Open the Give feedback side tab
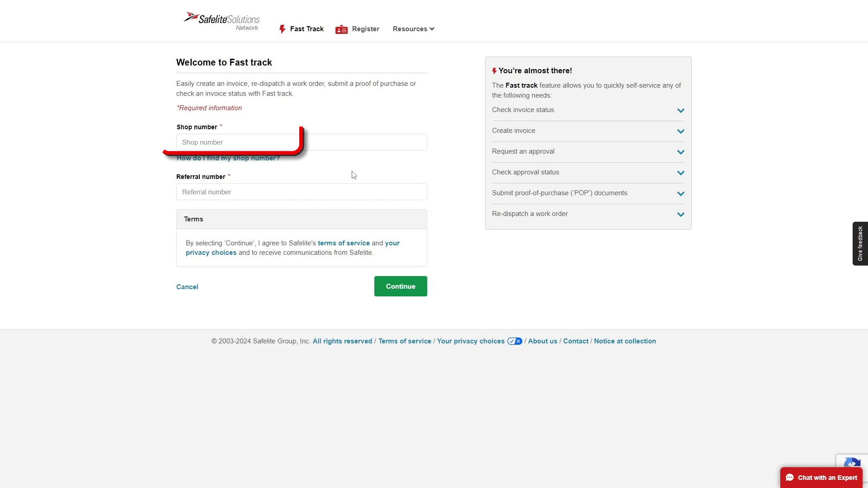 click(x=860, y=244)
